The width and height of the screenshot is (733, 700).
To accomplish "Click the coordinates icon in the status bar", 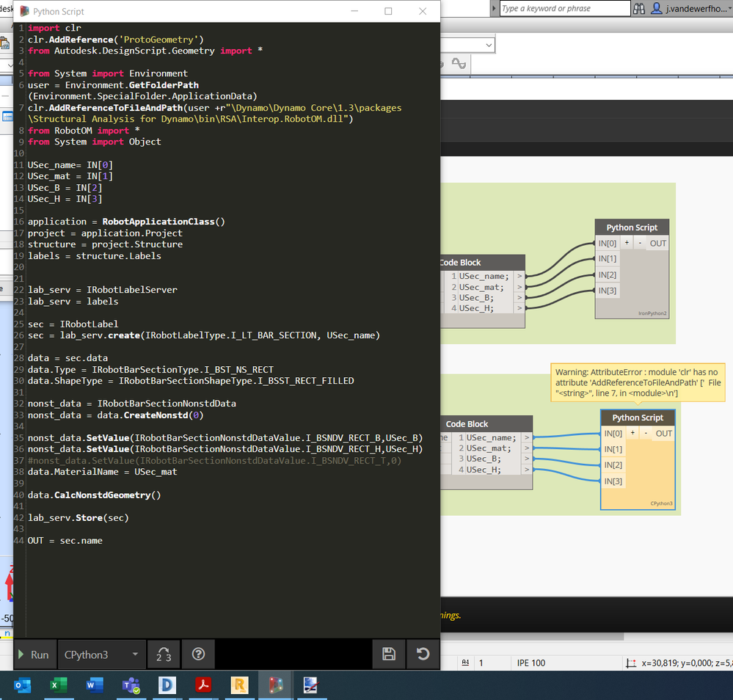I will (x=630, y=663).
